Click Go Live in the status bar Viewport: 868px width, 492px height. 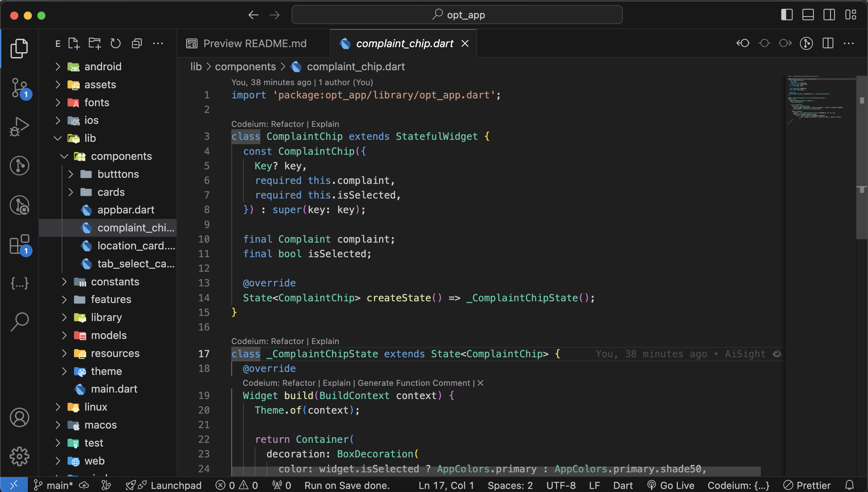pos(671,486)
